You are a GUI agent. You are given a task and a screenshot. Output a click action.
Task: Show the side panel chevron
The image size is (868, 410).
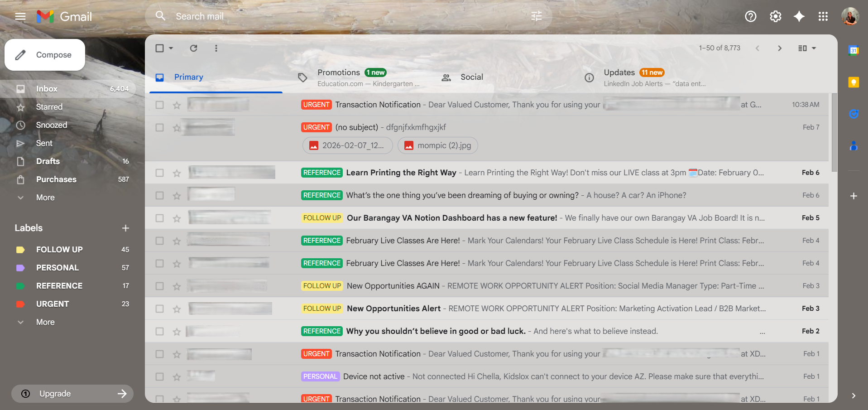tap(854, 396)
